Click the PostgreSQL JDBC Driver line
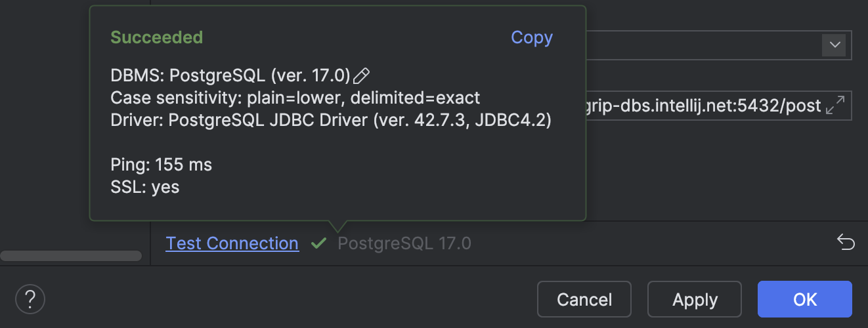 pos(330,120)
